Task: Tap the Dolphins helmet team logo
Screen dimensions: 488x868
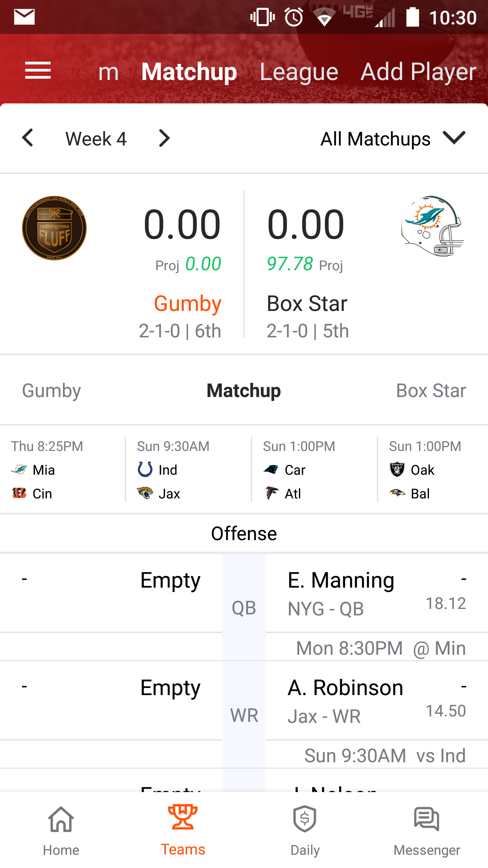Action: pos(432,226)
